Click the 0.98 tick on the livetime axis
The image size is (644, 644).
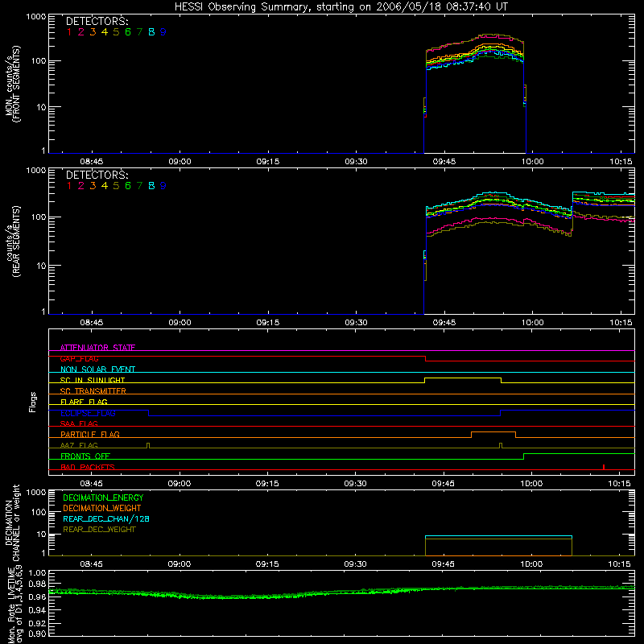coord(38,584)
